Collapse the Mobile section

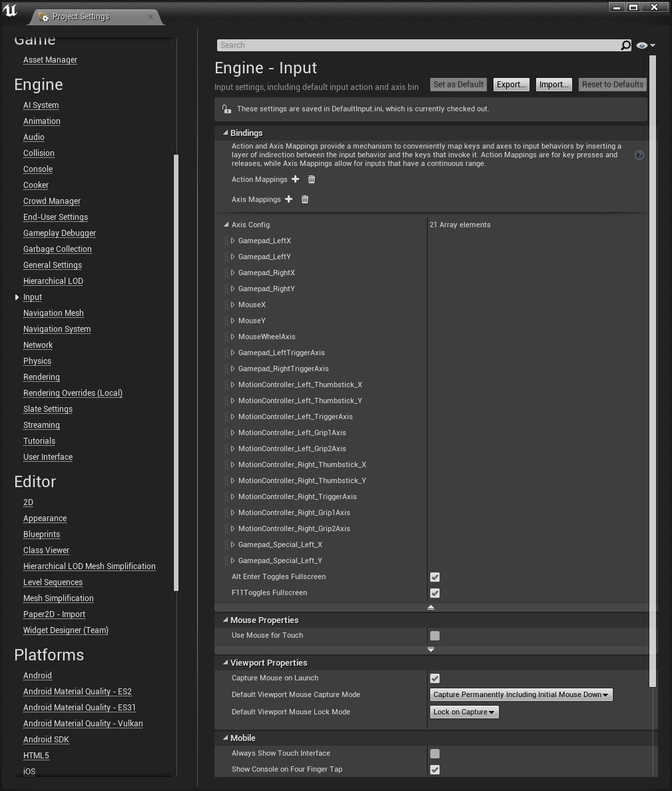[225, 738]
